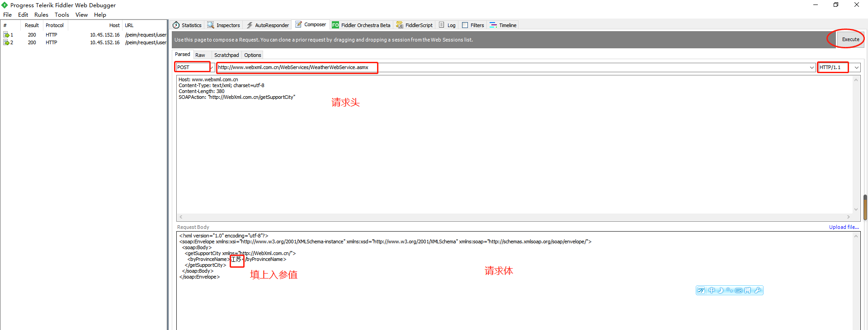Open the Rules menu
Viewport: 868px width, 330px height.
41,15
